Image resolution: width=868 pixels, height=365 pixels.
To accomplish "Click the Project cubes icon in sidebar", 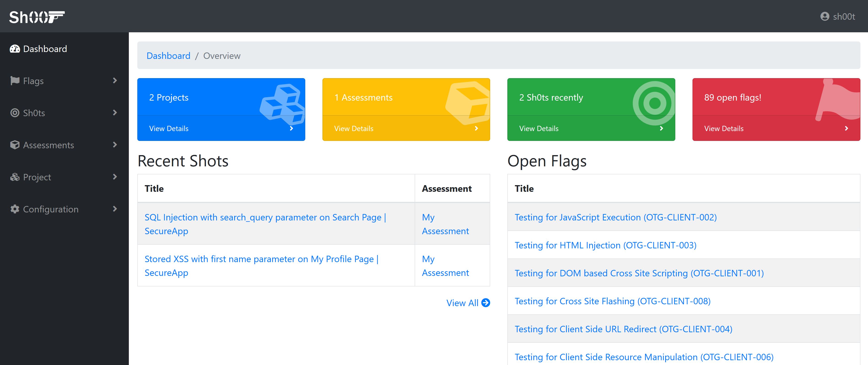I will 15,177.
